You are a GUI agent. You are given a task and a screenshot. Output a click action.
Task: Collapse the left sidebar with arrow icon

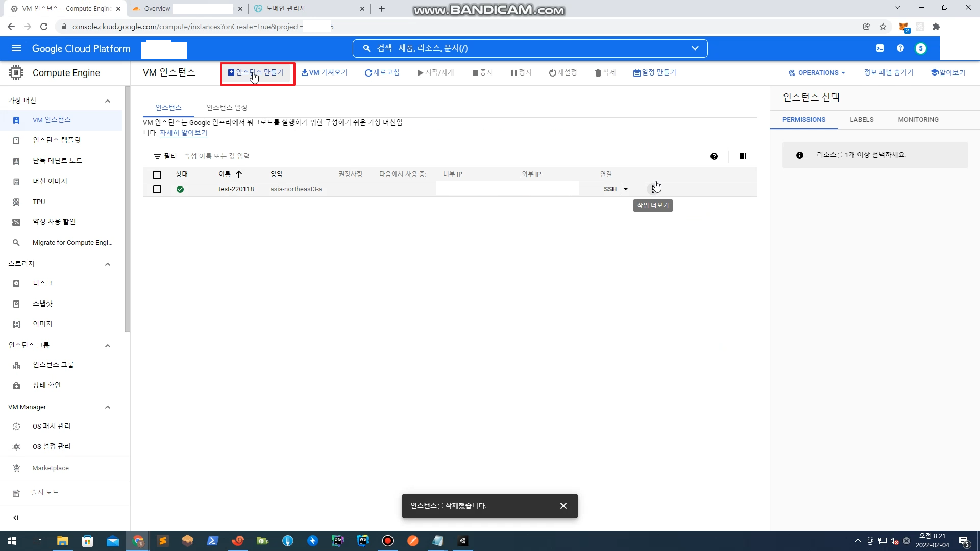[x=16, y=517]
